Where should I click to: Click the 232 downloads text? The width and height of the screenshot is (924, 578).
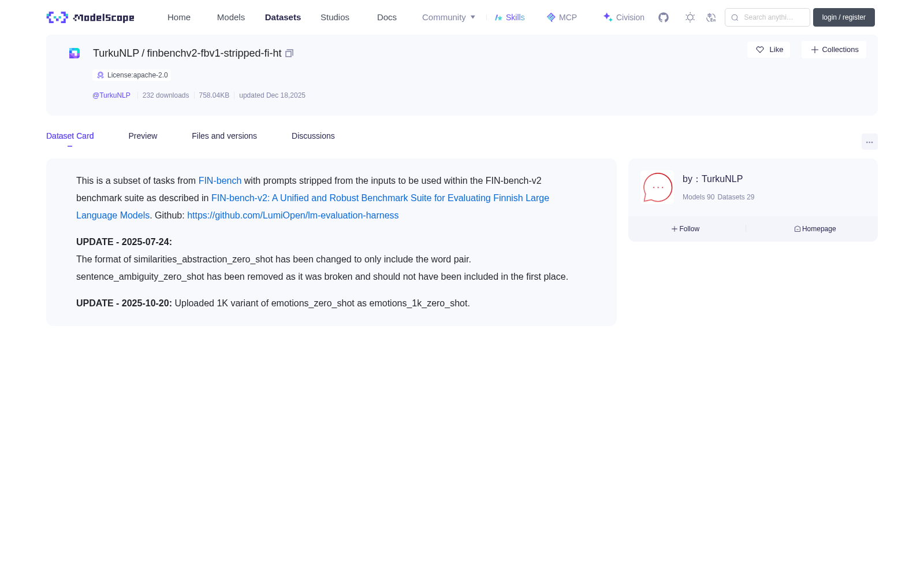166,95
